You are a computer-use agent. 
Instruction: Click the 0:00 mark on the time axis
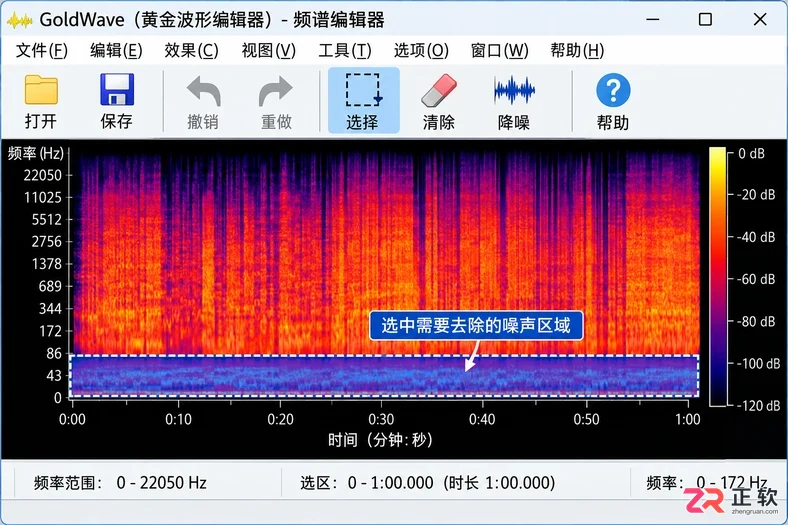(72, 419)
